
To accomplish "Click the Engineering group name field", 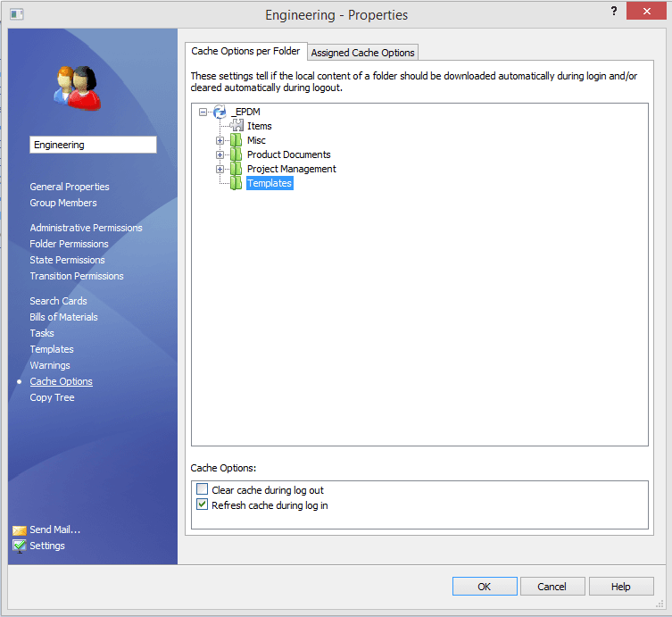I will click(x=93, y=145).
